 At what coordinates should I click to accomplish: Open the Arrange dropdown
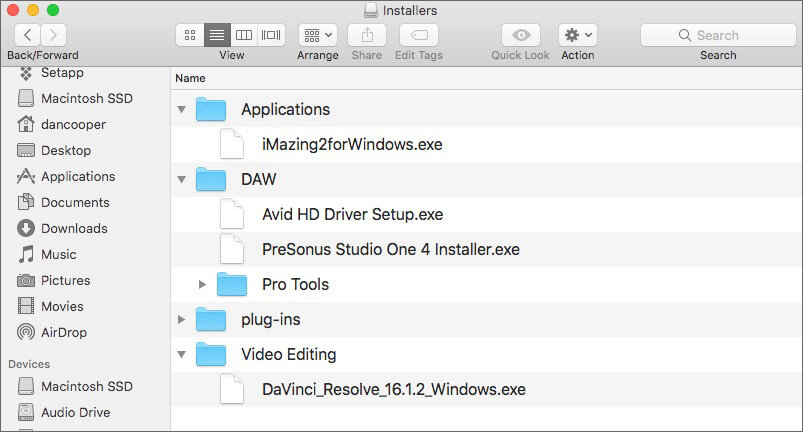coord(318,35)
